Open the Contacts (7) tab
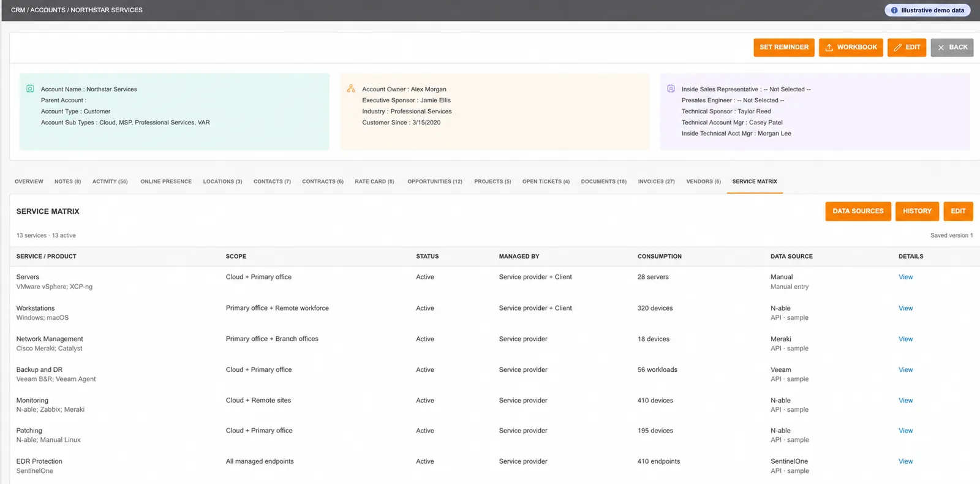 coord(272,181)
